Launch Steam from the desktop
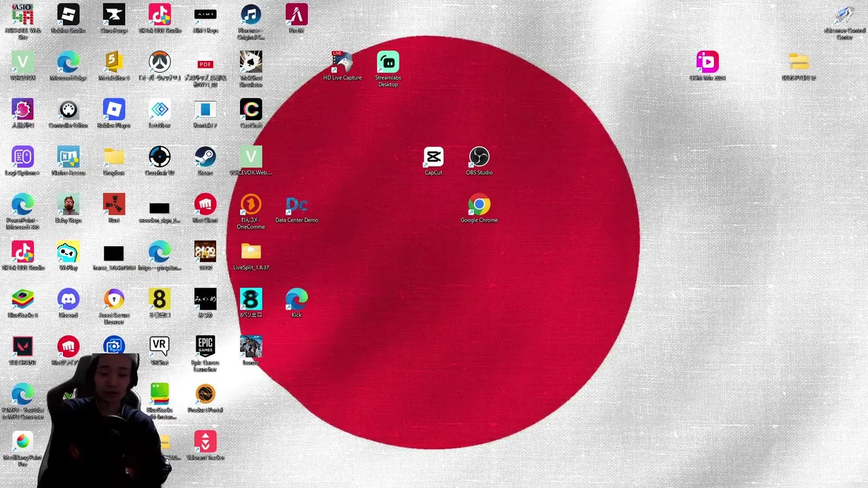This screenshot has height=488, width=868. coord(205,157)
